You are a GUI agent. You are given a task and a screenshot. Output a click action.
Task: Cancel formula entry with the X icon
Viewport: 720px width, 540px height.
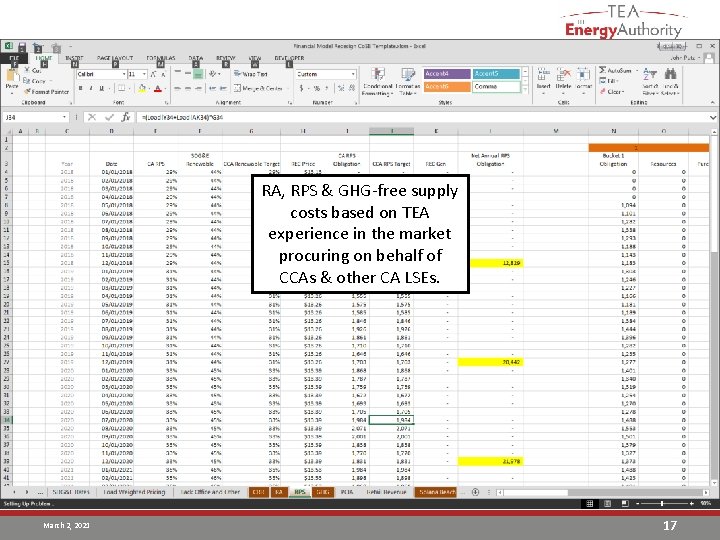click(92, 118)
